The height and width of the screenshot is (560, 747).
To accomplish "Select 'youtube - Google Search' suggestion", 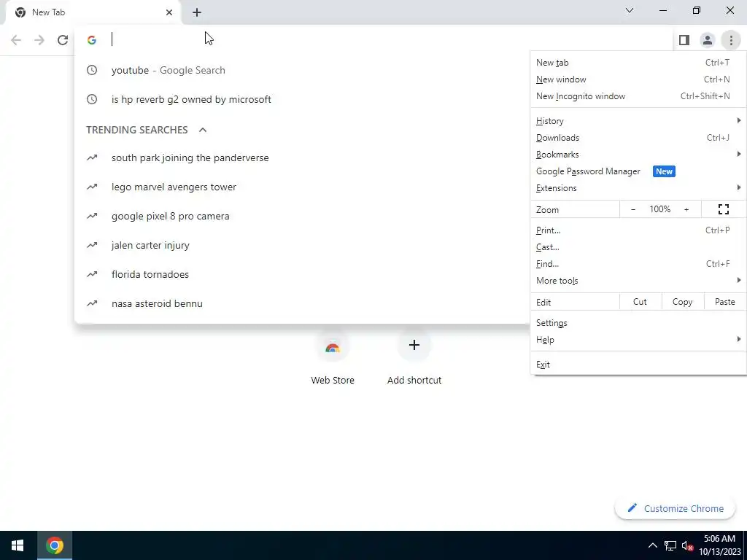I will (x=302, y=70).
